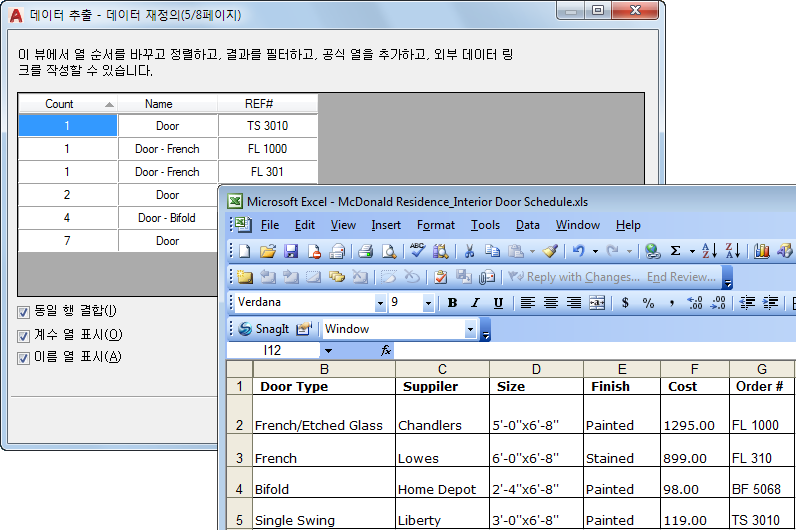
Task: Click the Sort Ascending A-Z icon
Action: click(709, 251)
